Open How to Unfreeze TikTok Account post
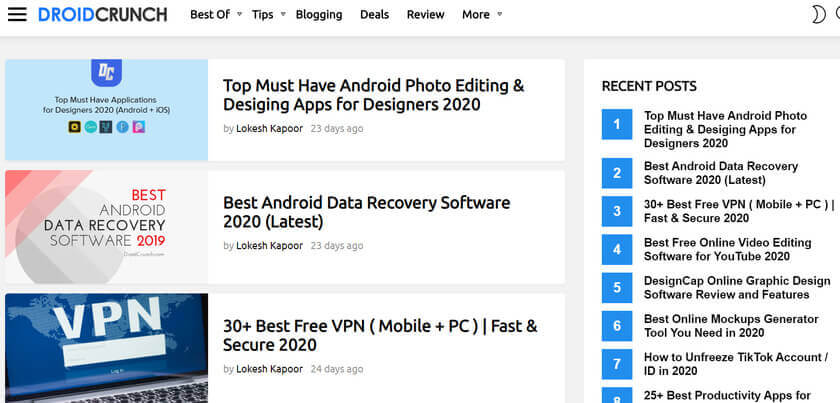 [x=736, y=364]
